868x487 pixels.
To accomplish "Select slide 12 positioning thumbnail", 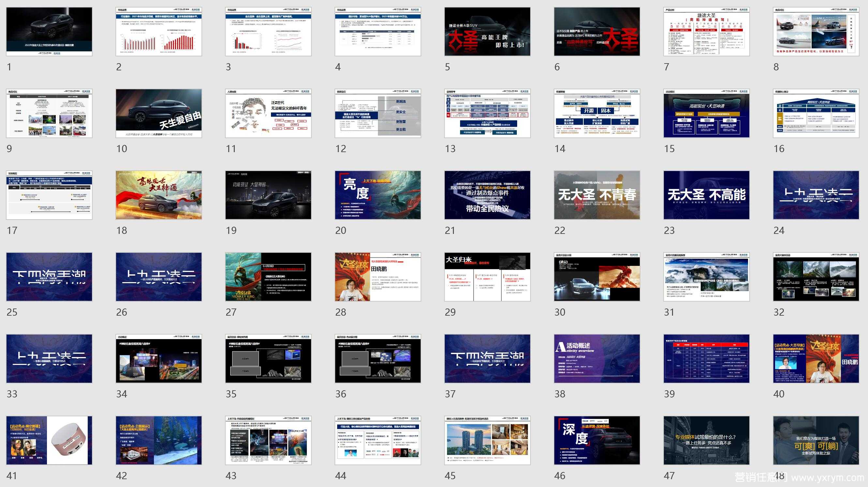I will [378, 113].
